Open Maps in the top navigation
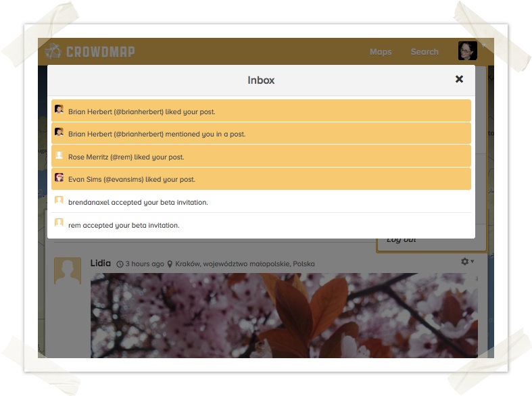 click(381, 52)
